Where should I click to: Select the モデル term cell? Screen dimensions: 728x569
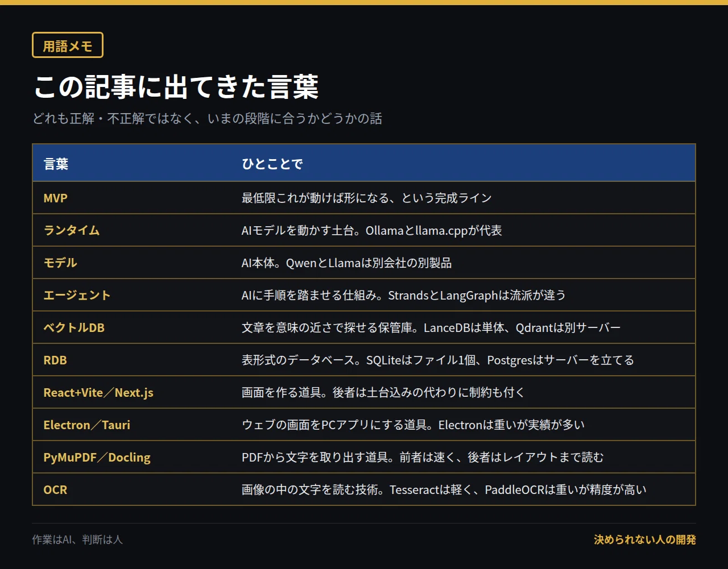point(131,263)
